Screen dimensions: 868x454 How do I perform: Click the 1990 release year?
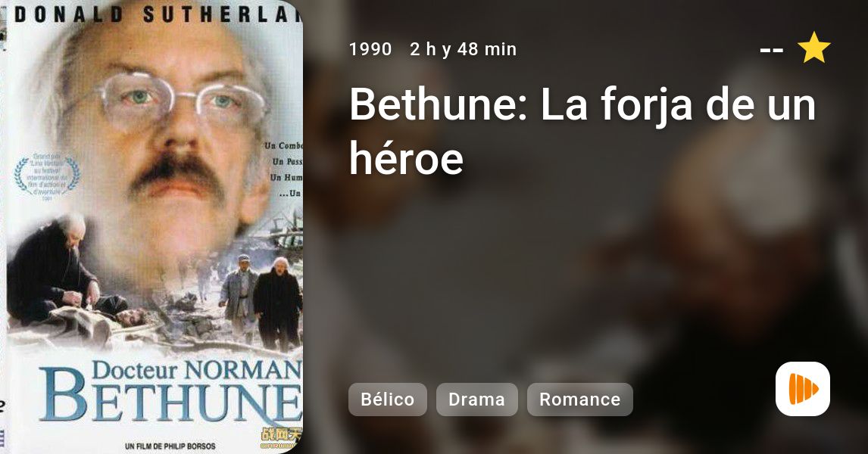[370, 49]
